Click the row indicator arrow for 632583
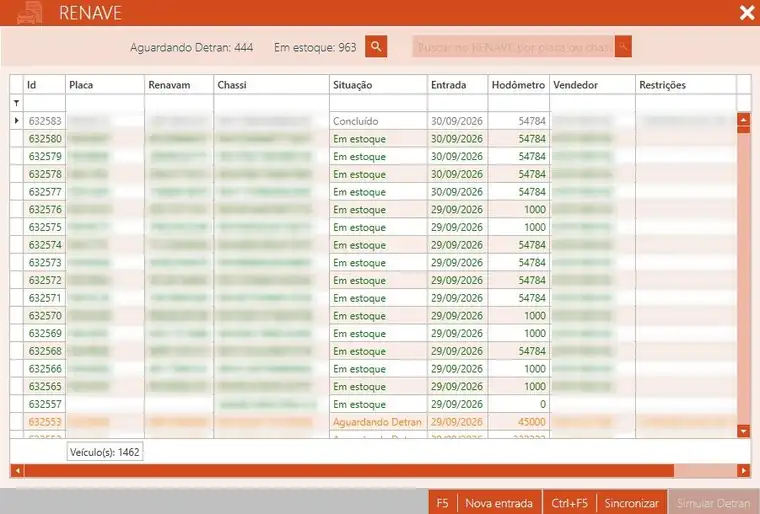Image resolution: width=760 pixels, height=514 pixels. [x=16, y=120]
